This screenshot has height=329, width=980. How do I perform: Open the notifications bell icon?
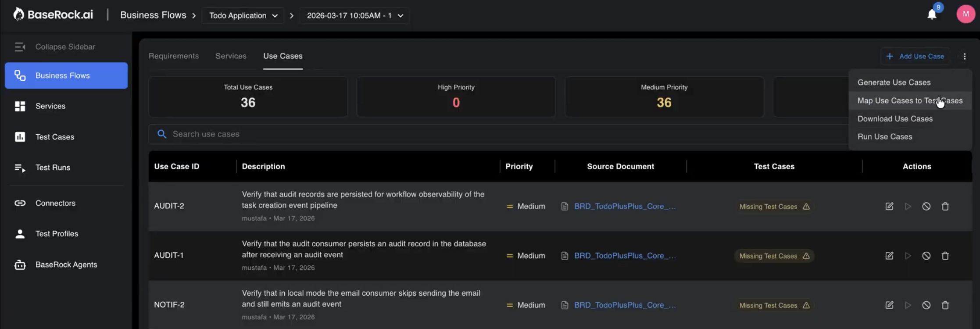[x=932, y=14]
